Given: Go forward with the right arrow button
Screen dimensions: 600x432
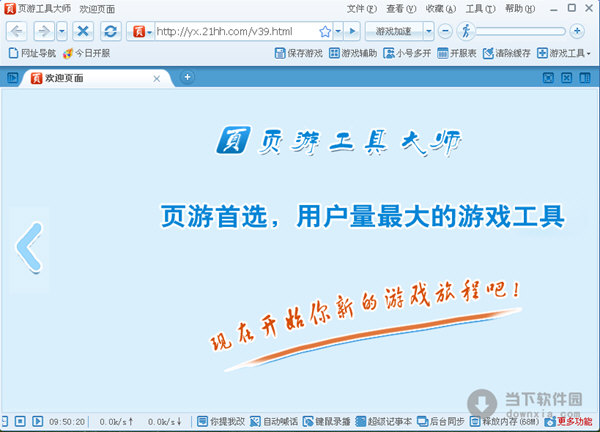Looking at the screenshot, I should (44, 31).
